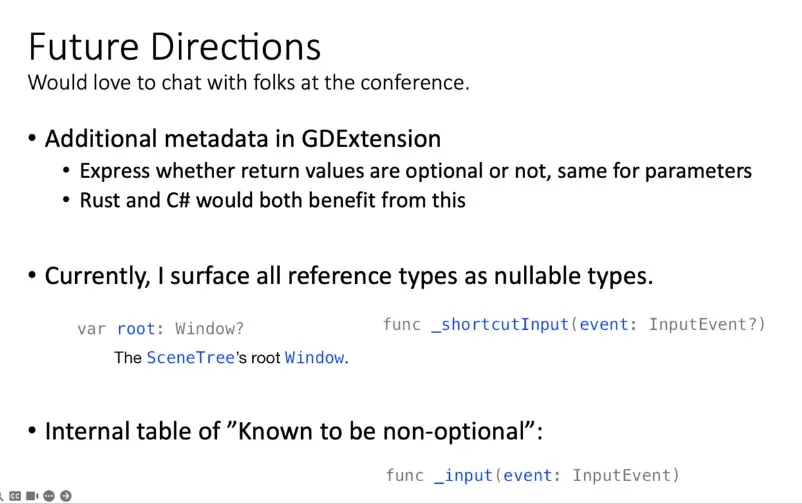Viewport: 802px width, 504px height.
Task: Click the "Rust and C# would both benefit" line
Action: [272, 200]
